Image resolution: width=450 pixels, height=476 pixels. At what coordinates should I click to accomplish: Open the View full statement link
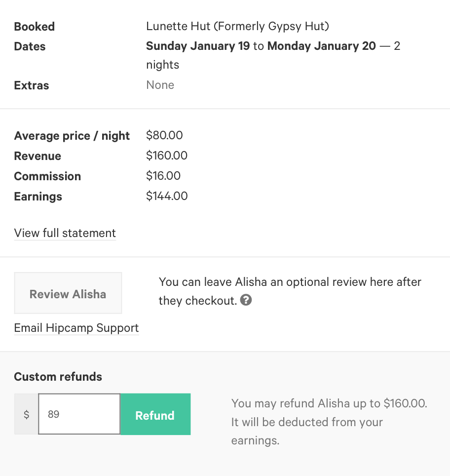pyautogui.click(x=65, y=233)
